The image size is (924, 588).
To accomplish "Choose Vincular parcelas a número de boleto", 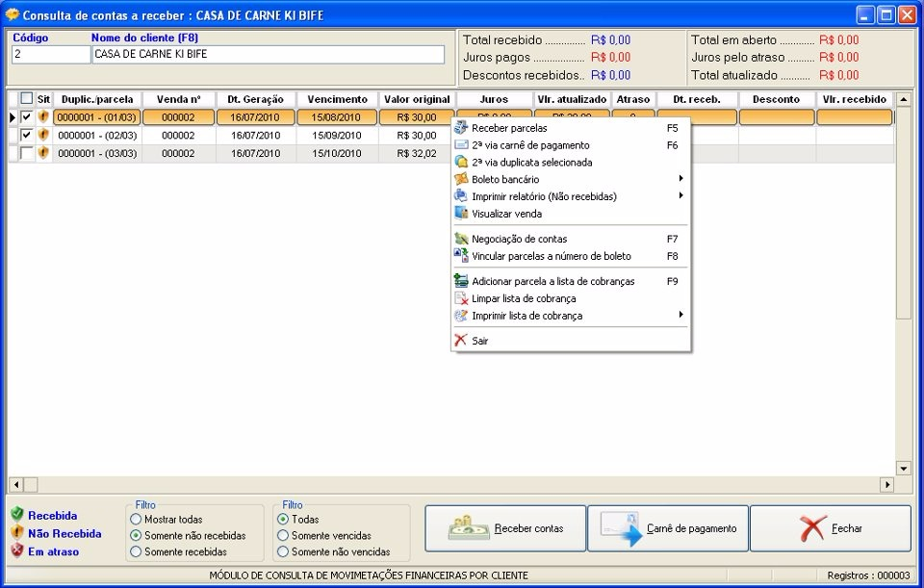I will click(571, 256).
